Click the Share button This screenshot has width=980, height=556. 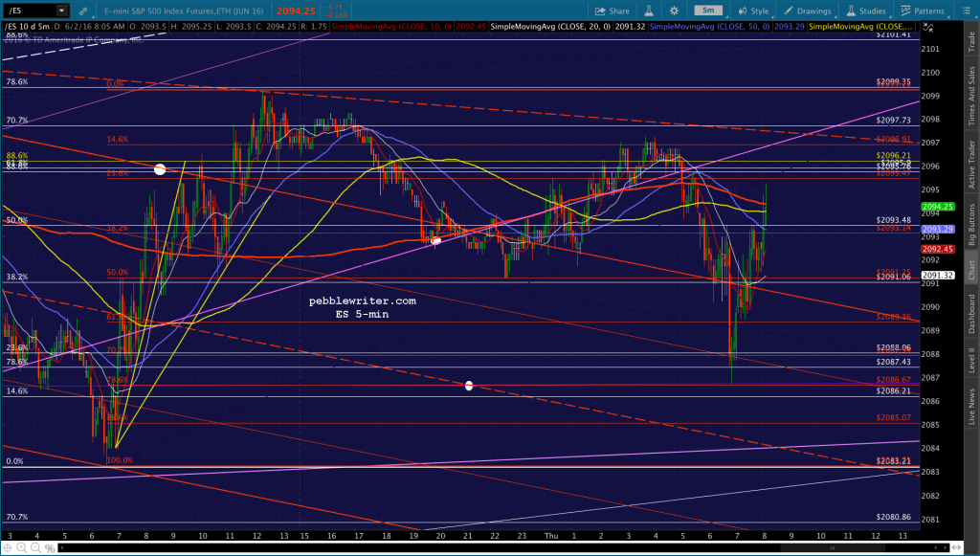[x=612, y=11]
